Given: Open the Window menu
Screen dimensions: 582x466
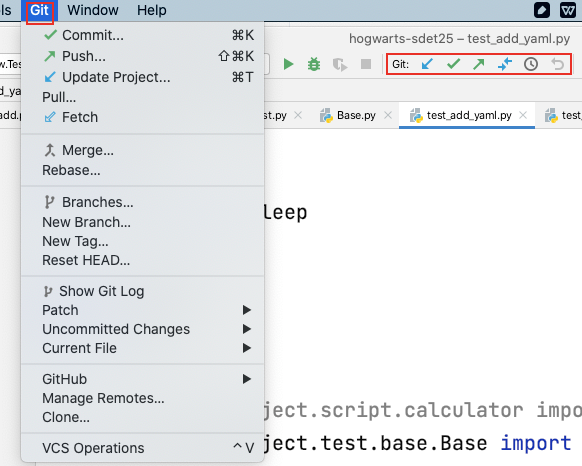Looking at the screenshot, I should coord(93,10).
